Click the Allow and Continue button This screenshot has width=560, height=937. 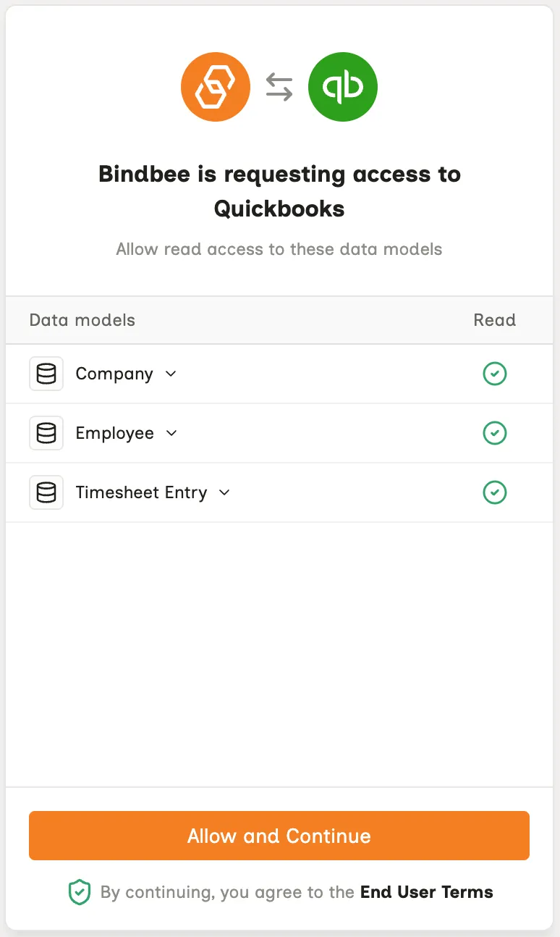pyautogui.click(x=279, y=836)
